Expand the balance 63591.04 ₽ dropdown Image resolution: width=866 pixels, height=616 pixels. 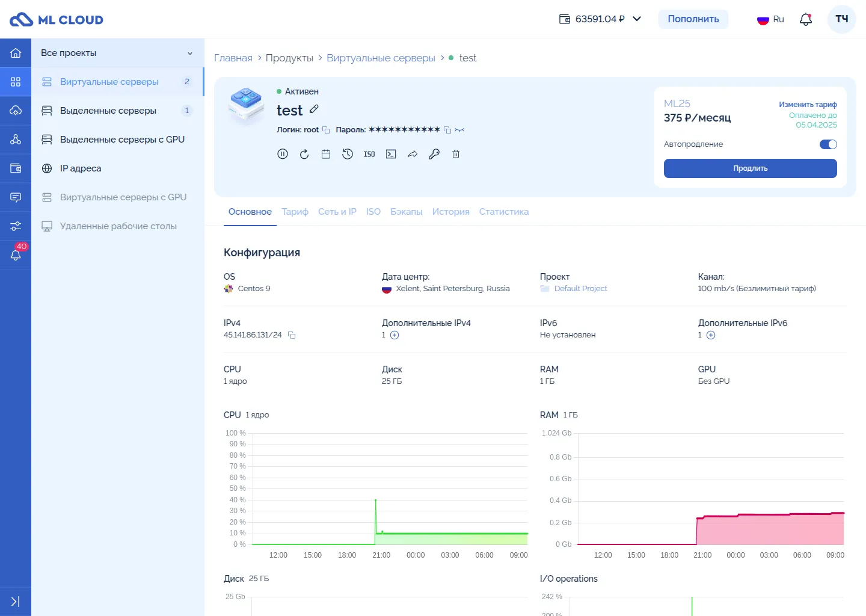[600, 19]
